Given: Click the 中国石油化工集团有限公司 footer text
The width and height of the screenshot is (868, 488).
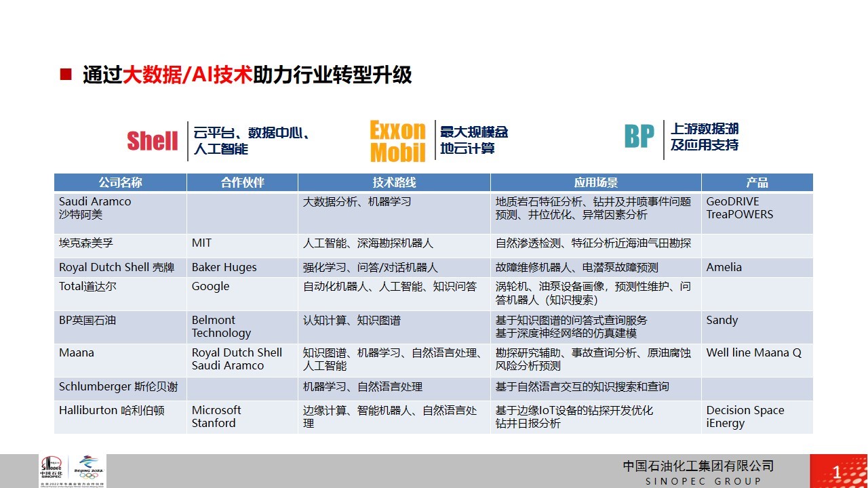Looking at the screenshot, I should click(698, 466).
